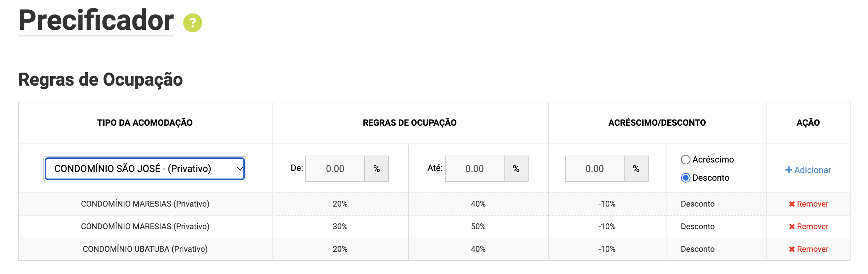This screenshot has height=274, width=868.
Task: Open accommodation type dropdown Condomínio São José
Action: [x=145, y=169]
